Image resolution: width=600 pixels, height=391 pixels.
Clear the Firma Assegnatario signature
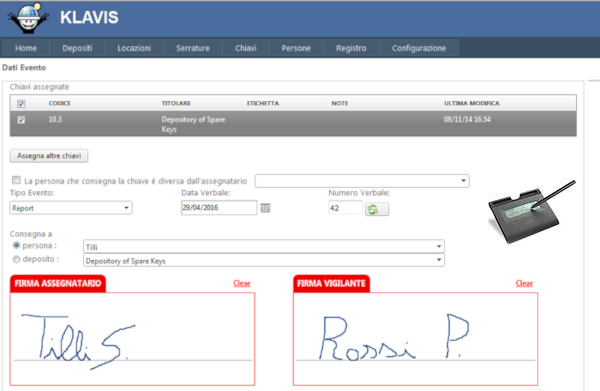tap(242, 283)
